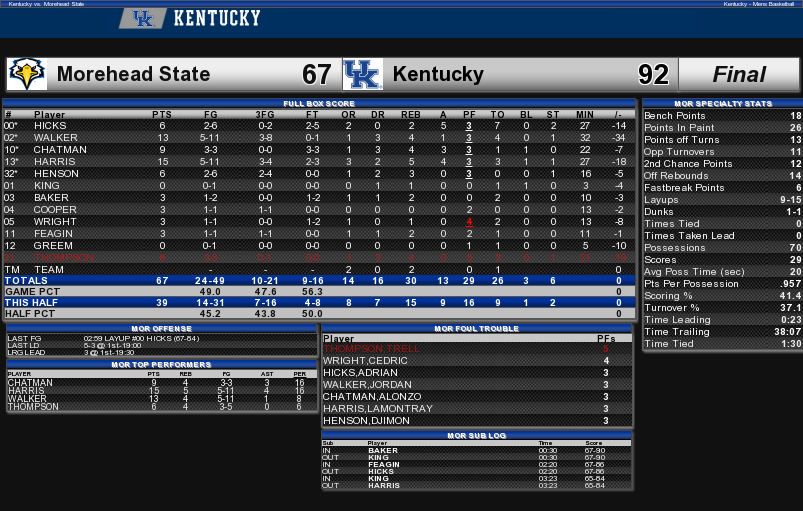Select the red THOMPSON fouled-out row

click(319, 258)
